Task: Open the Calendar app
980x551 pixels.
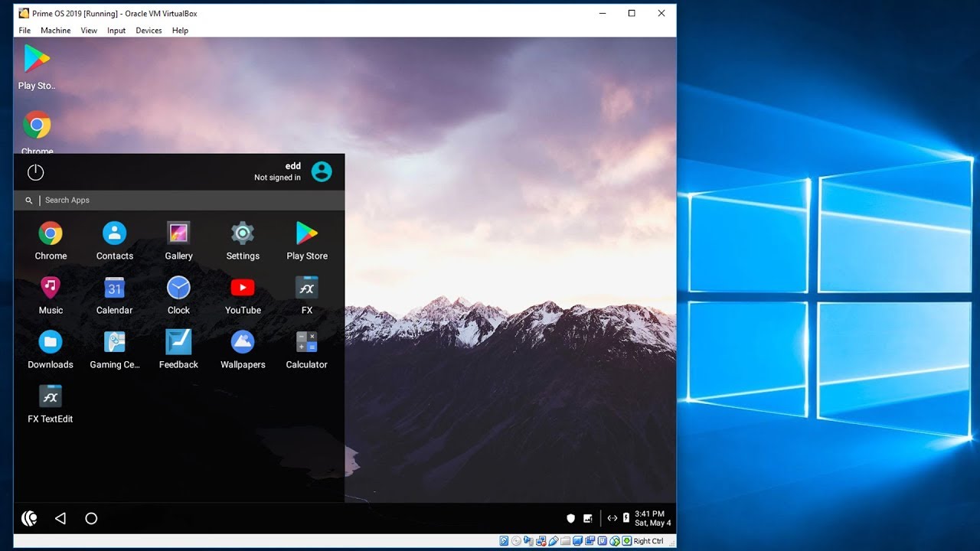Action: coord(115,295)
